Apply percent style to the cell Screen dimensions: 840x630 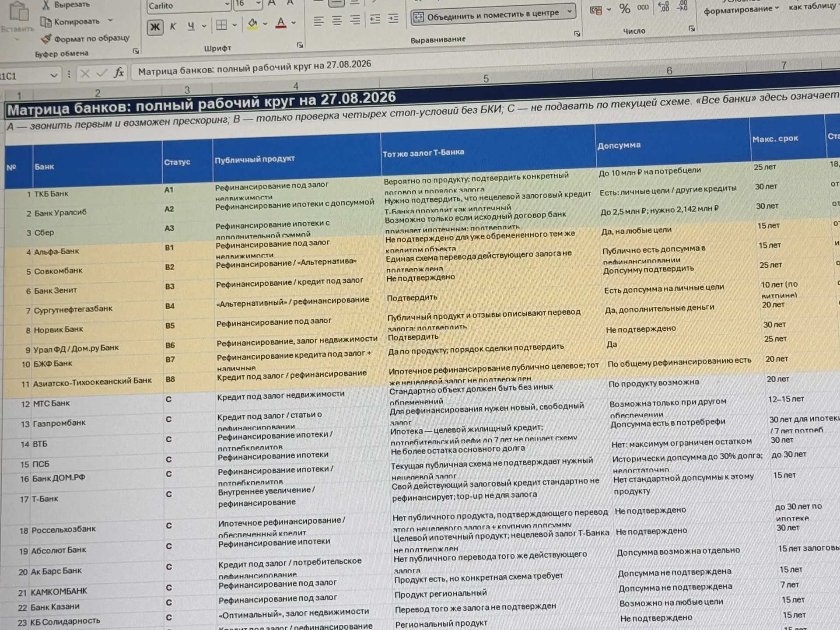pyautogui.click(x=625, y=8)
